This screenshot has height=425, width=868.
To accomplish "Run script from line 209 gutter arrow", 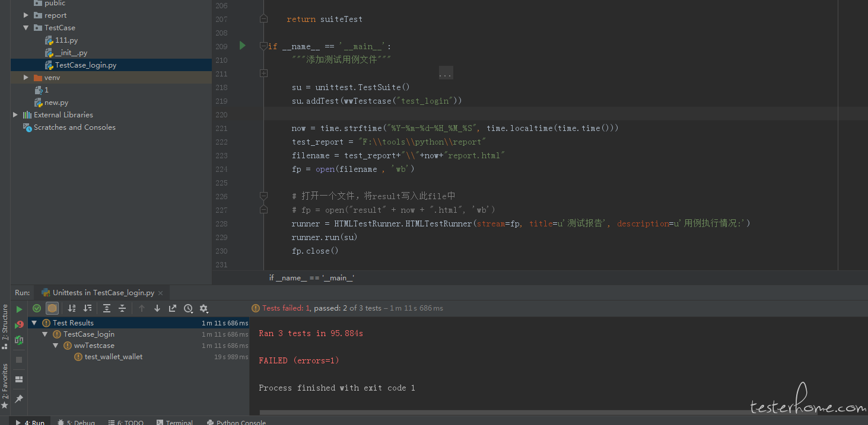I will click(242, 46).
